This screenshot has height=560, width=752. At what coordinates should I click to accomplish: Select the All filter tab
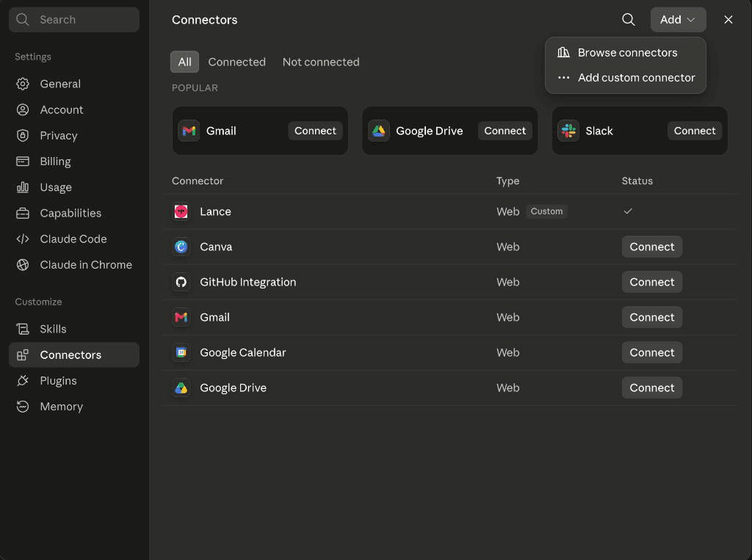(184, 62)
